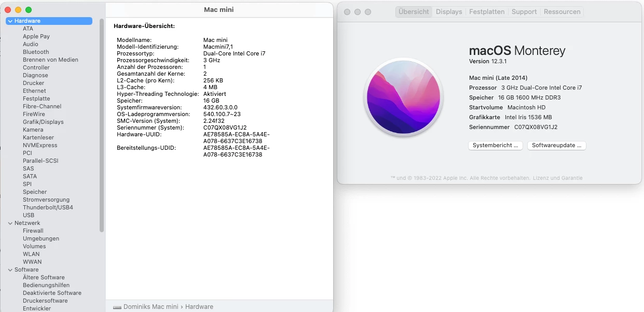
Task: Select Fibre-Channel in the sidebar
Action: coord(42,106)
